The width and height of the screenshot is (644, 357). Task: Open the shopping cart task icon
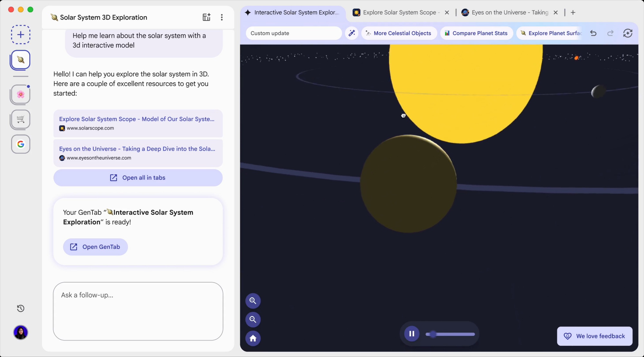21,119
